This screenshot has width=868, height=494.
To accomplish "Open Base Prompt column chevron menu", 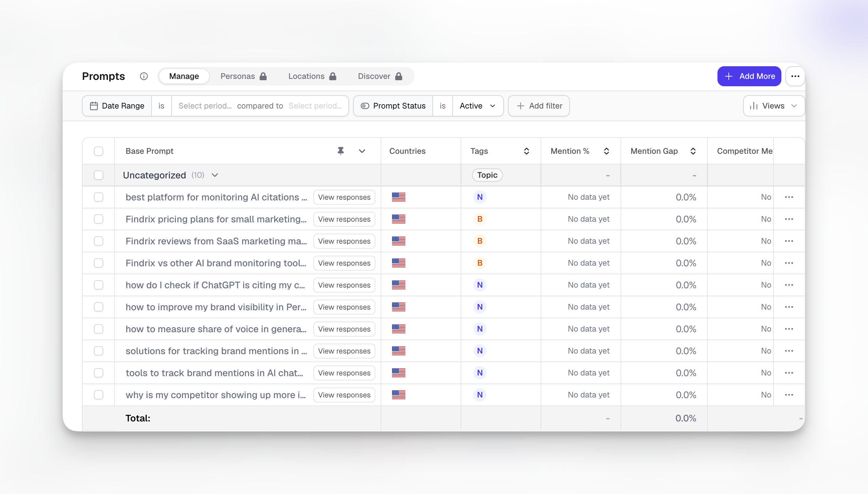I will [x=362, y=151].
